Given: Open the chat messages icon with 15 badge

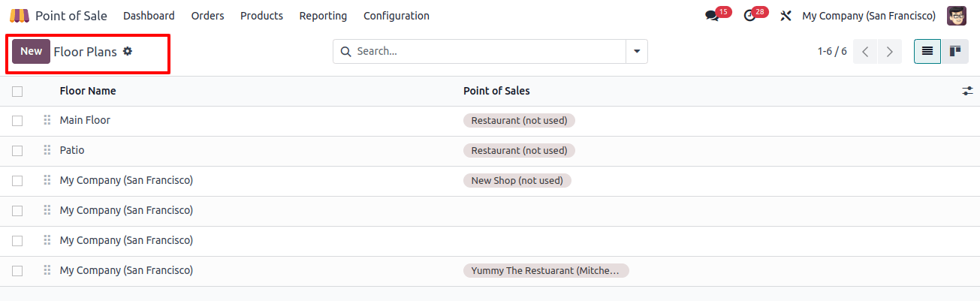Looking at the screenshot, I should [x=712, y=16].
